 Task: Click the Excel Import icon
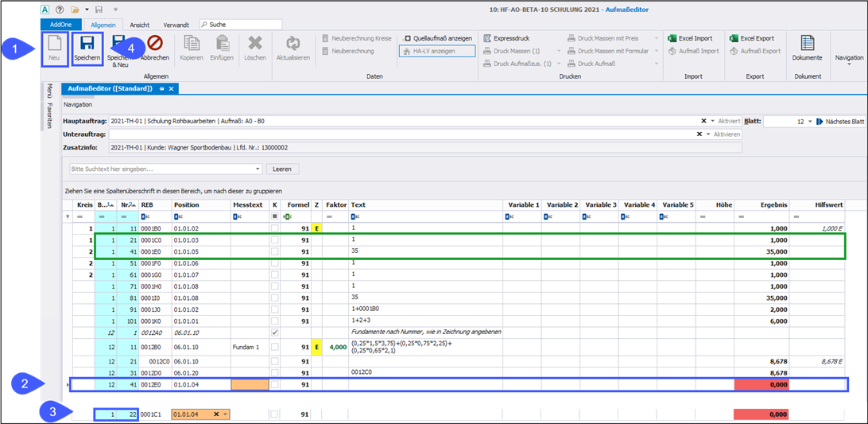point(672,38)
